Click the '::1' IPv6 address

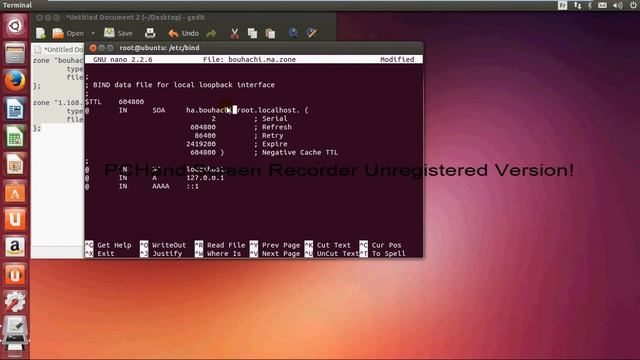[192, 186]
